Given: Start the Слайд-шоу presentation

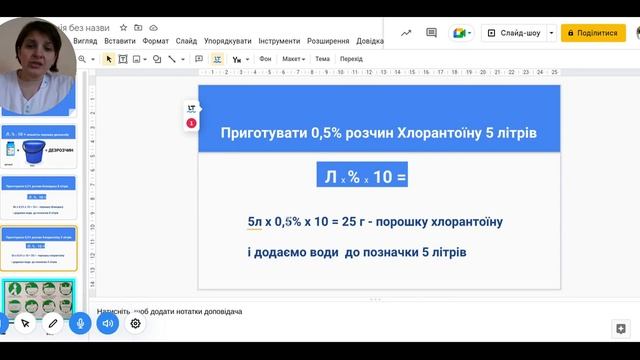Looking at the screenshot, I should click(514, 33).
